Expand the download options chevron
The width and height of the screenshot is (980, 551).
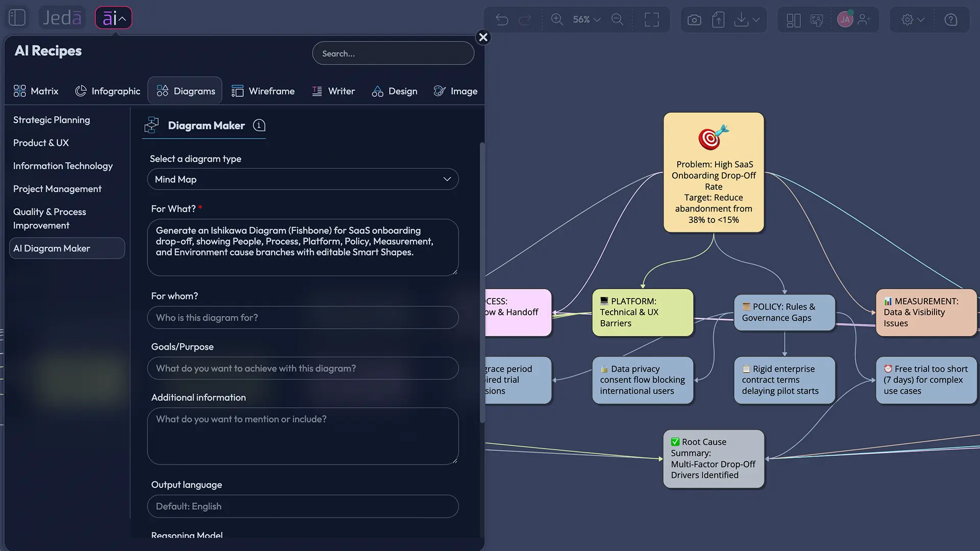pyautogui.click(x=756, y=20)
